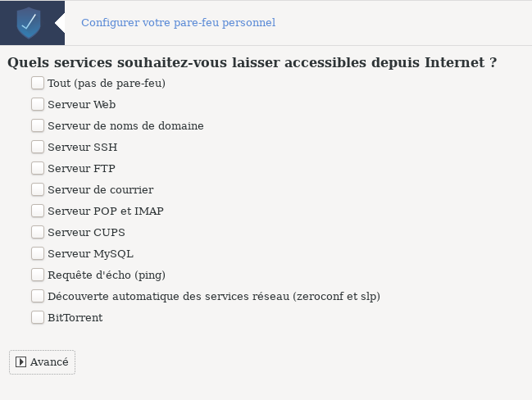
Task: Click the shield firewall icon
Action: click(29, 23)
